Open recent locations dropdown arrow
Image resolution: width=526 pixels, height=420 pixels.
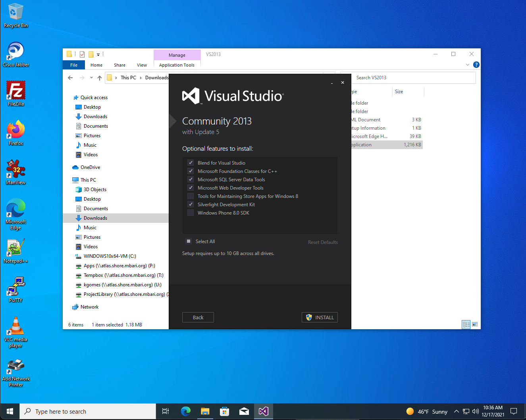coord(91,78)
